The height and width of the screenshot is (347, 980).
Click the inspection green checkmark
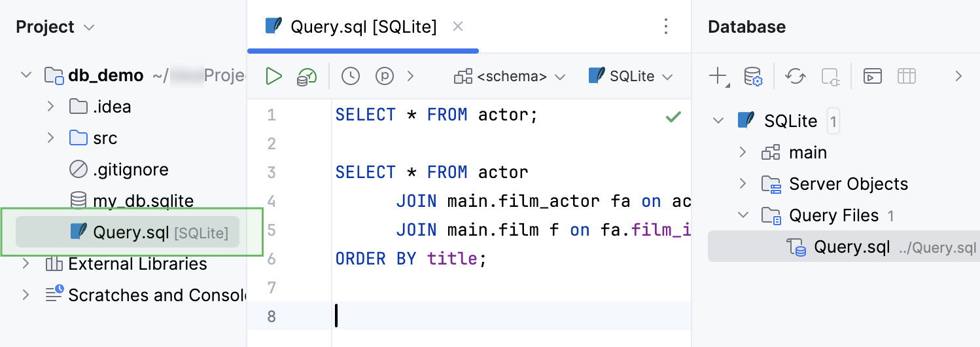point(673,117)
